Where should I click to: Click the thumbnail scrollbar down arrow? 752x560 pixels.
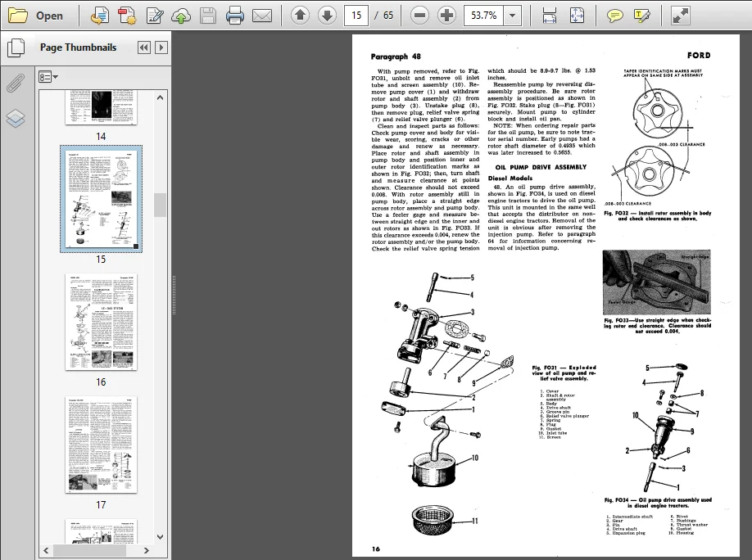[161, 537]
